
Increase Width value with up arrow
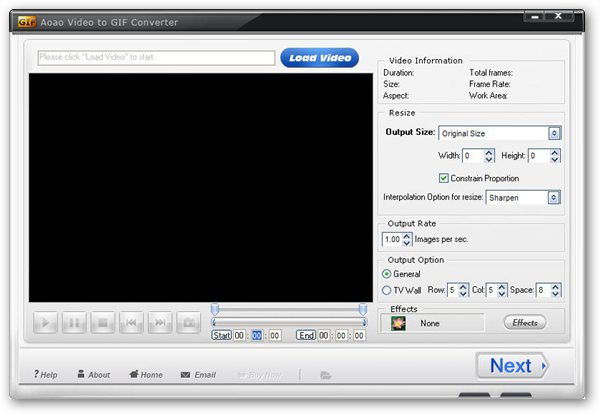tap(489, 152)
